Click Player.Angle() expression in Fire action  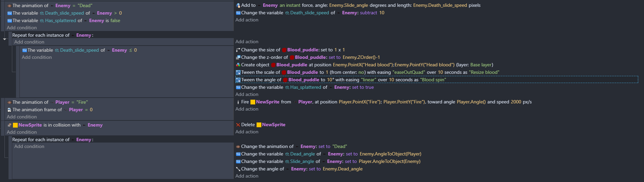[471, 102]
